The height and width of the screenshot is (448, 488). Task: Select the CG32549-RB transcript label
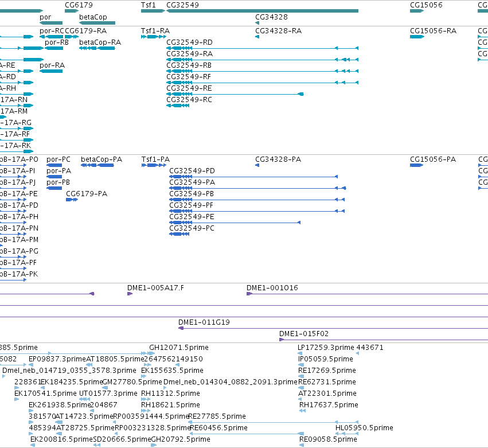click(x=189, y=65)
